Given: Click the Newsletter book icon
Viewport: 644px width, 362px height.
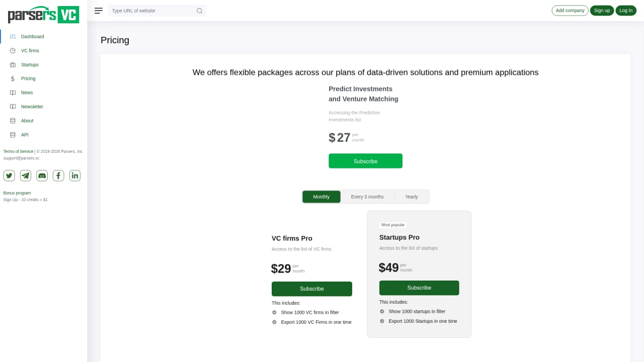Looking at the screenshot, I should point(13,107).
